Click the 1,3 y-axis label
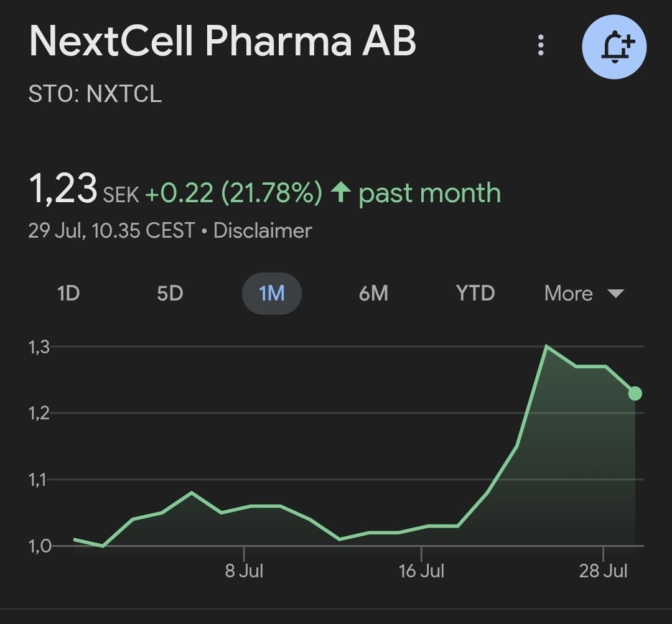This screenshot has height=624, width=672. [x=39, y=347]
